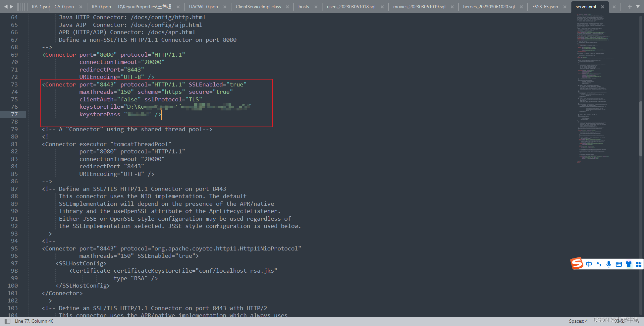644x326 pixels.
Task: Click the Http11NioProtocol protocol value
Action: click(x=226, y=248)
